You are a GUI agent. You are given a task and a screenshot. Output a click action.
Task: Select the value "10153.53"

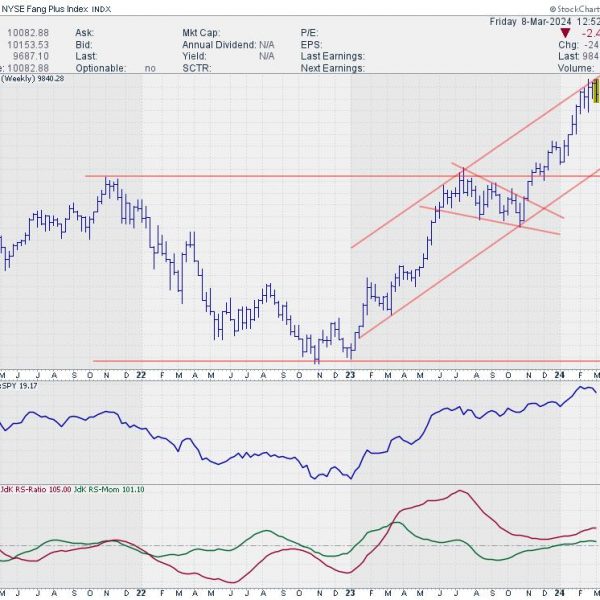pyautogui.click(x=28, y=45)
